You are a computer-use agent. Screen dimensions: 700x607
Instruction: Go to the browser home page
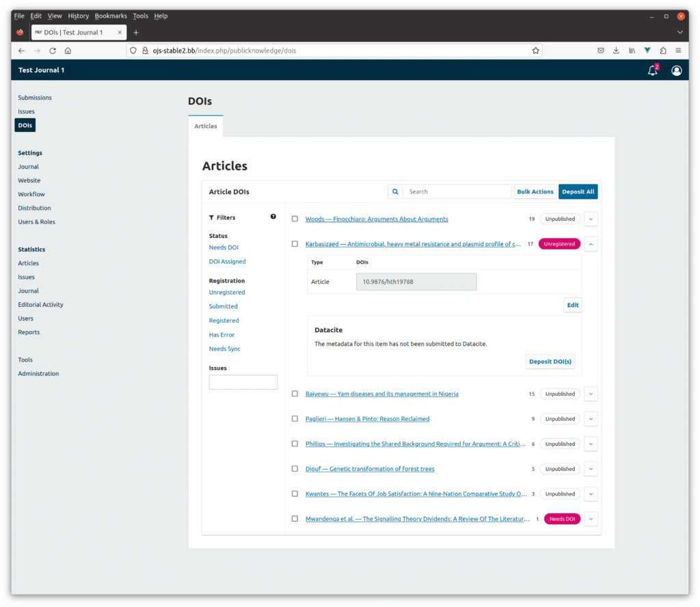point(68,51)
